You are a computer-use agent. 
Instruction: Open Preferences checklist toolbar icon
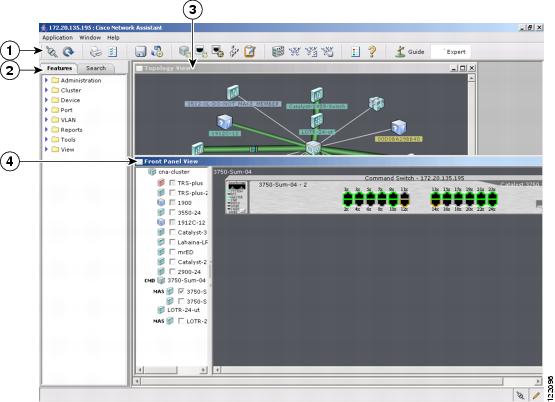coord(113,52)
